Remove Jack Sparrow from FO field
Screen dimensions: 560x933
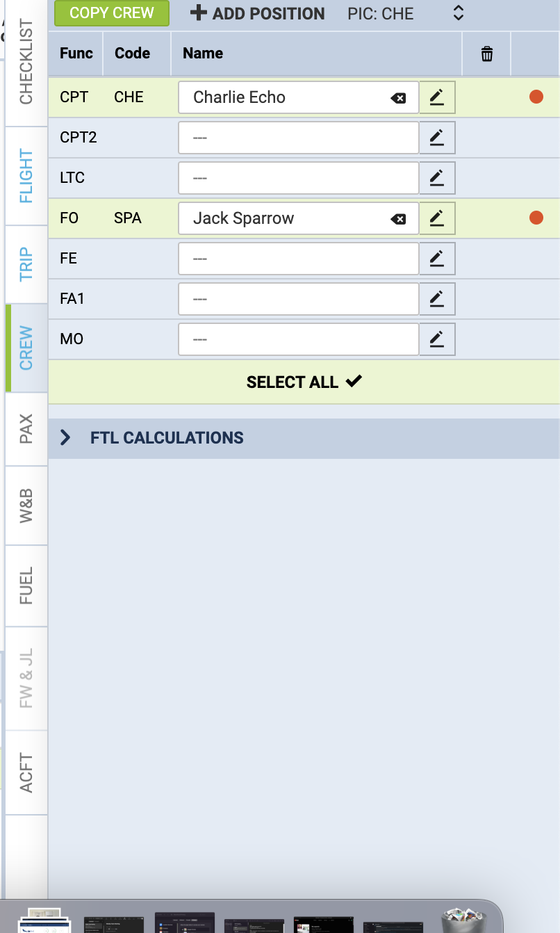point(398,219)
